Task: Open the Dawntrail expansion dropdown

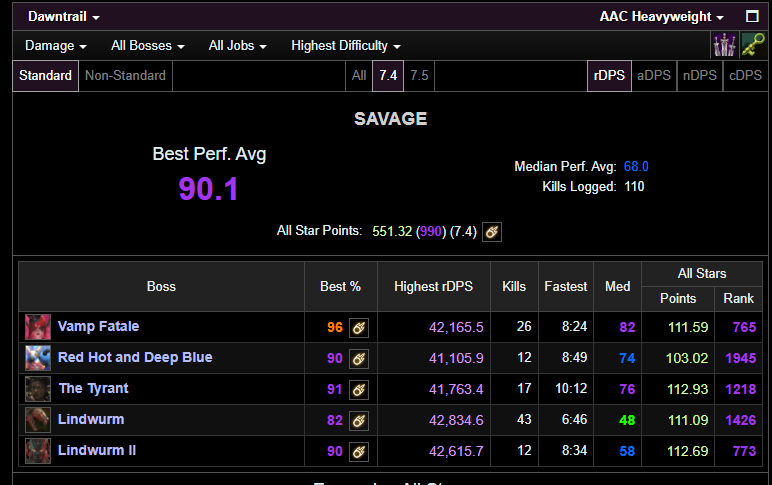Action: coord(64,17)
